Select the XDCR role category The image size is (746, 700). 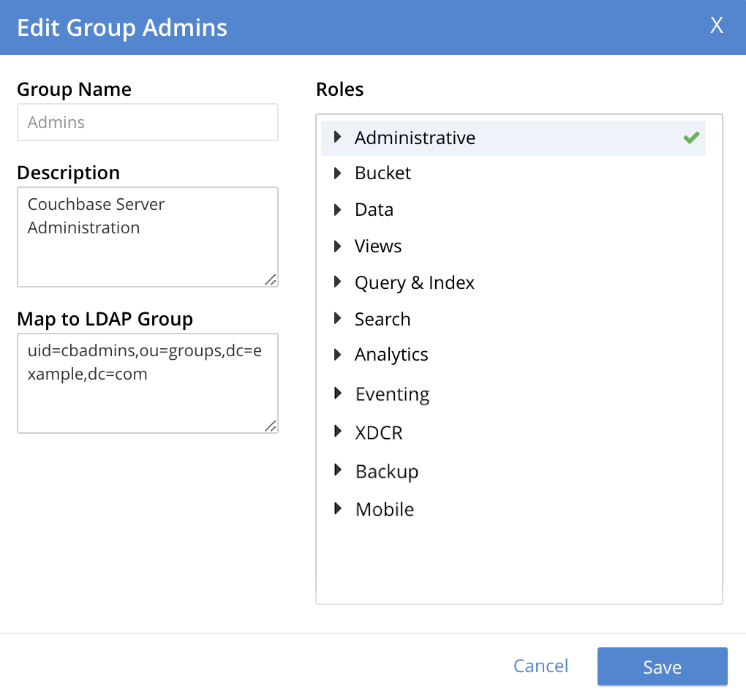(379, 433)
